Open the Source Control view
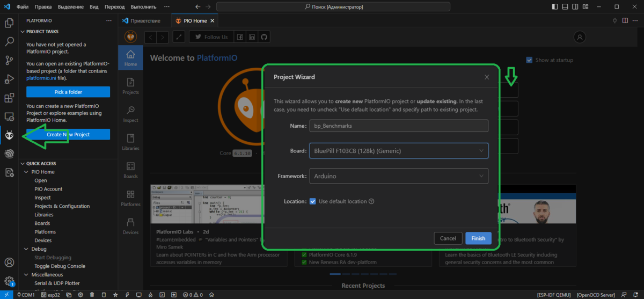This screenshot has width=644, height=299. point(9,60)
